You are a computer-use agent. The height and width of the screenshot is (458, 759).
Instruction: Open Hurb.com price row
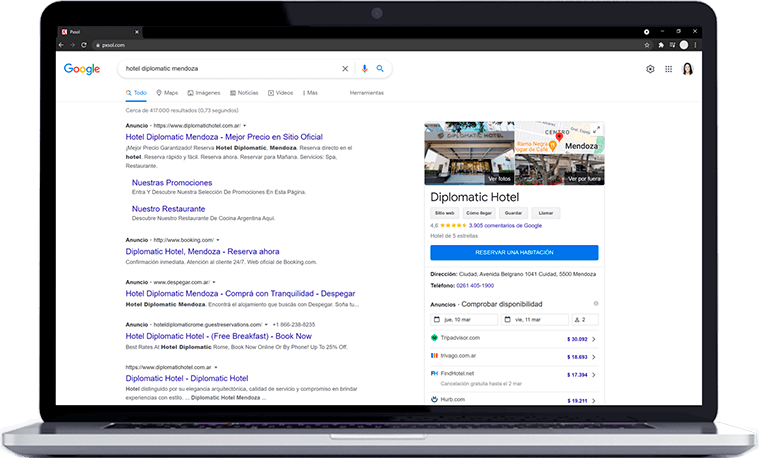coord(514,399)
